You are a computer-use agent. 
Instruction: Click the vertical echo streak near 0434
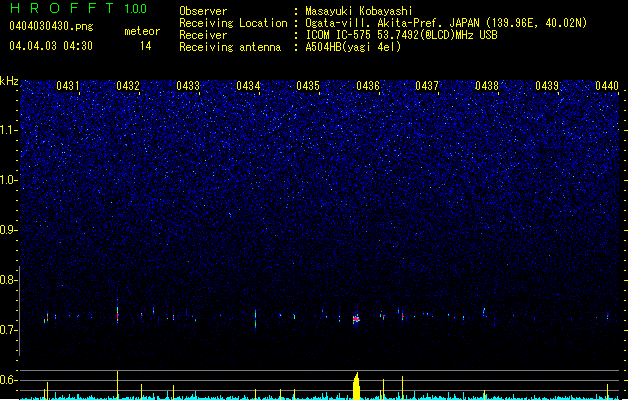tap(256, 319)
